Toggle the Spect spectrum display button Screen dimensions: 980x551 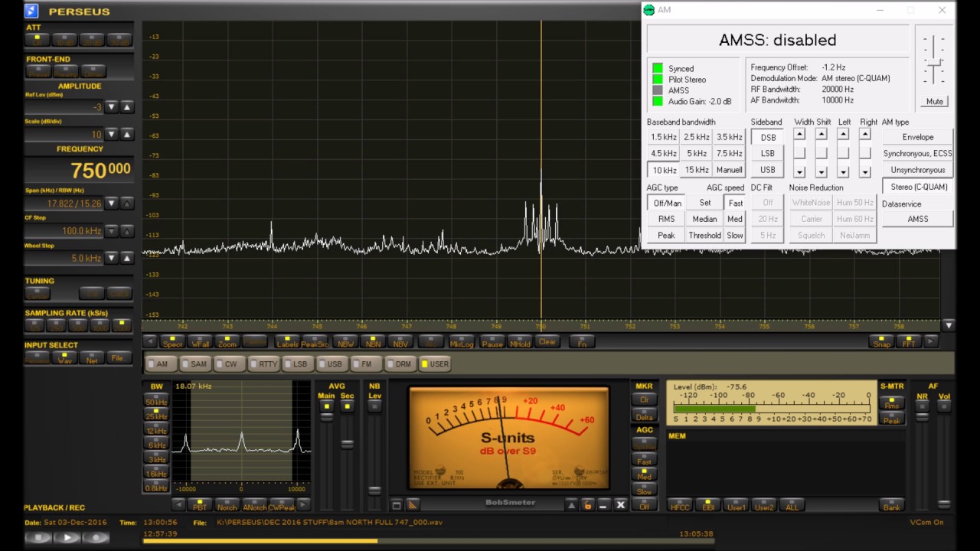pyautogui.click(x=172, y=342)
